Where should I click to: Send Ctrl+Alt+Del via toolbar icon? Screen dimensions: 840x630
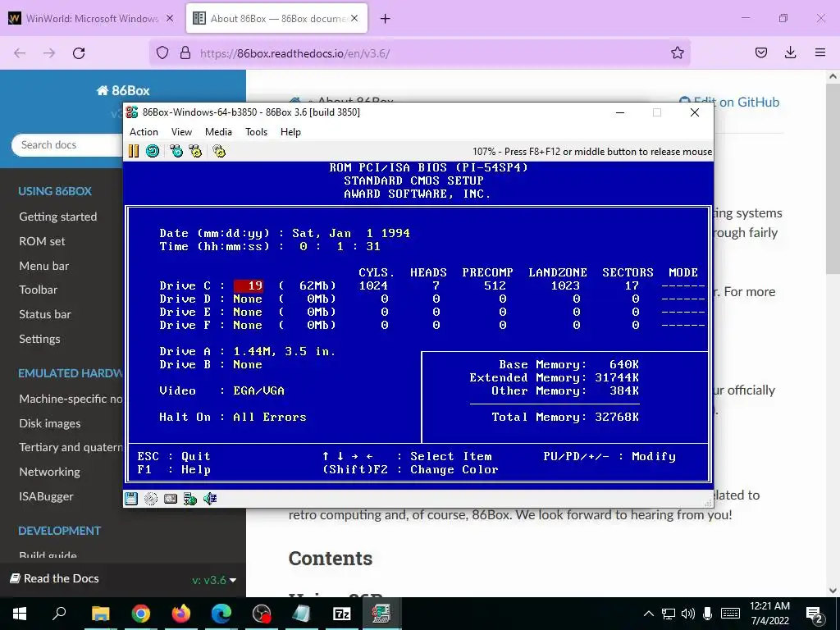(176, 152)
